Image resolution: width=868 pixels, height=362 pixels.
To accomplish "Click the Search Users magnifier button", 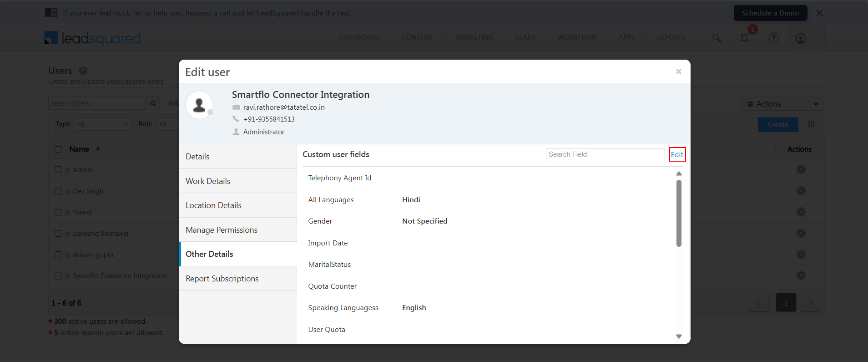I will click(153, 103).
